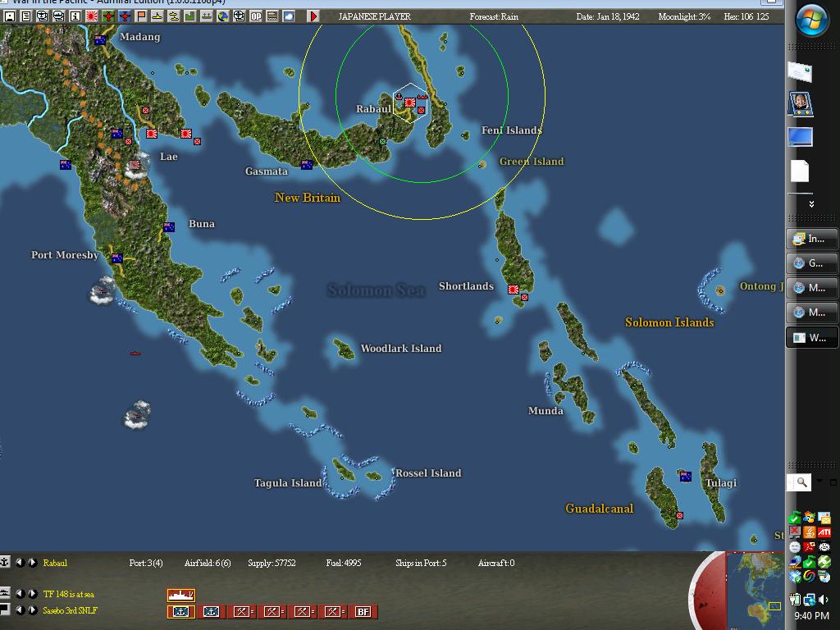The image size is (840, 630).
Task: Click the orange flag toolbar icon
Action: 141,16
